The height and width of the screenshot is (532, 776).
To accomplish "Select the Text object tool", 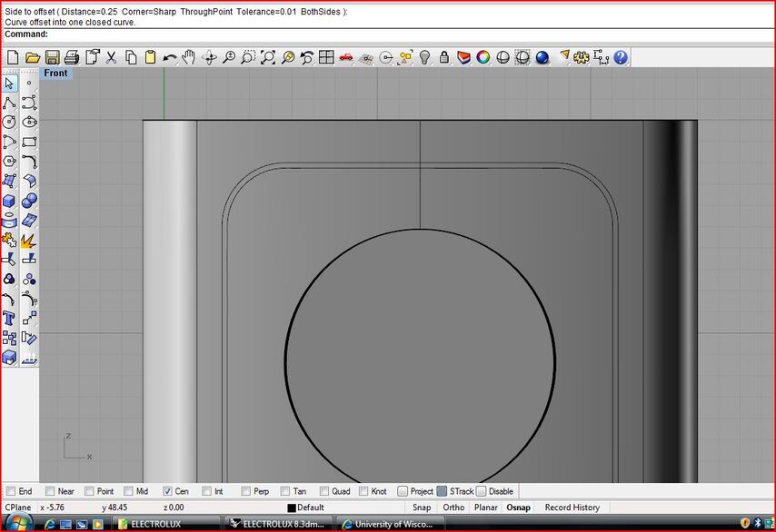I will (9, 318).
